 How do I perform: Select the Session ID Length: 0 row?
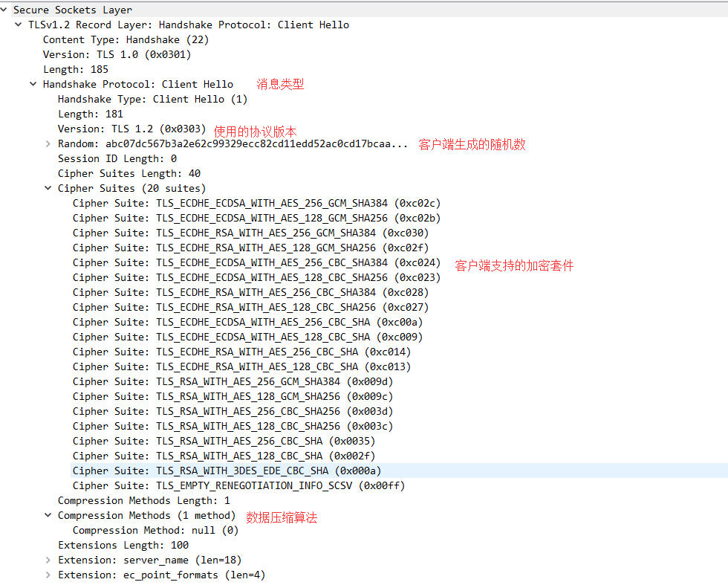117,158
